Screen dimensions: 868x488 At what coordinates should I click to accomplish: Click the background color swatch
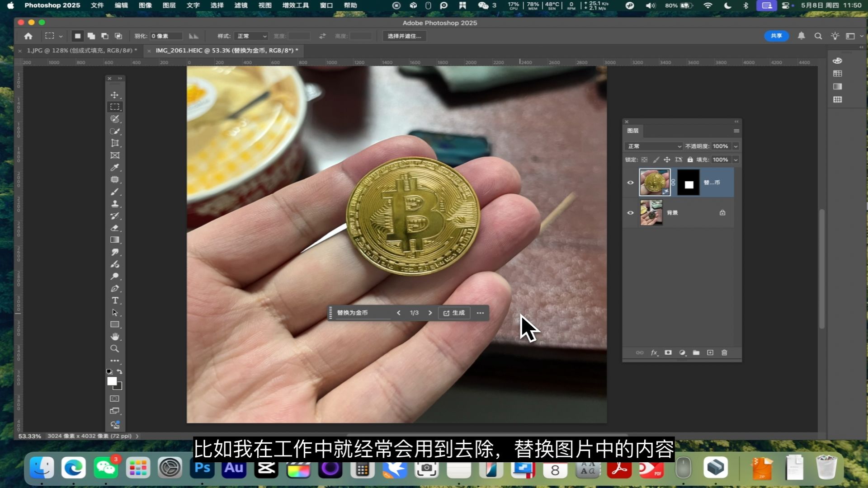click(x=119, y=387)
